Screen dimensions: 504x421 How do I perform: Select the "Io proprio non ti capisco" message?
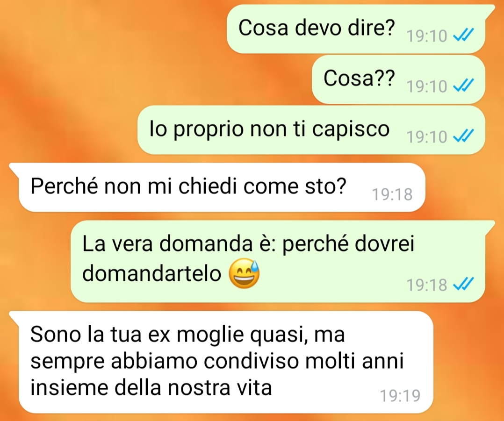(311, 130)
